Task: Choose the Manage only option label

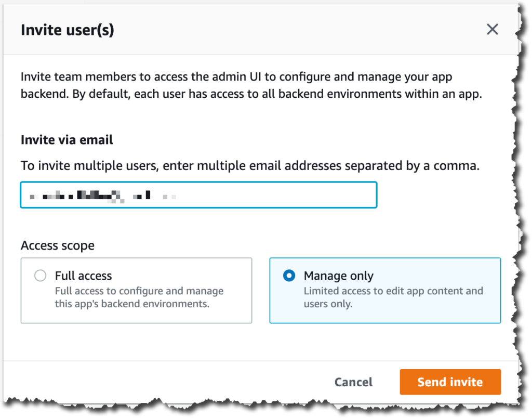Action: pos(339,276)
